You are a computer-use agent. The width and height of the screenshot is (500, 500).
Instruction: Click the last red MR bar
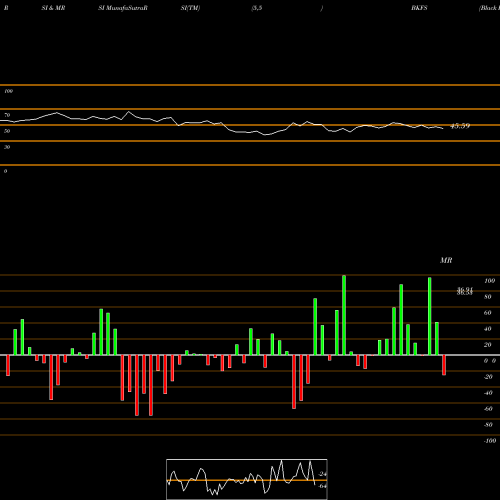click(x=444, y=365)
